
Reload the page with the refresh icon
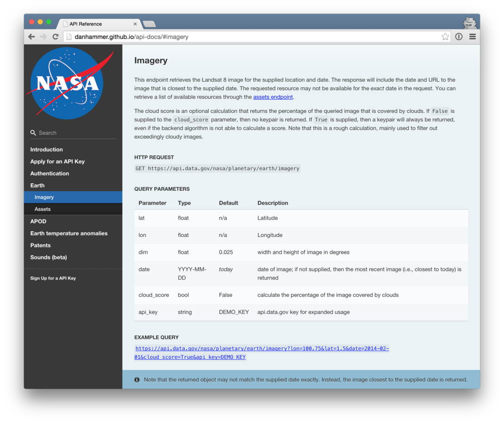(55, 37)
